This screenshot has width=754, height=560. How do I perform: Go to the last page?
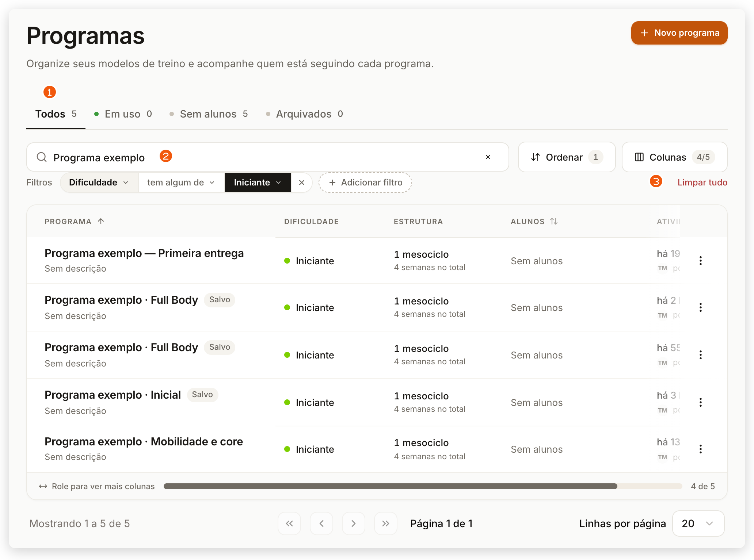385,523
